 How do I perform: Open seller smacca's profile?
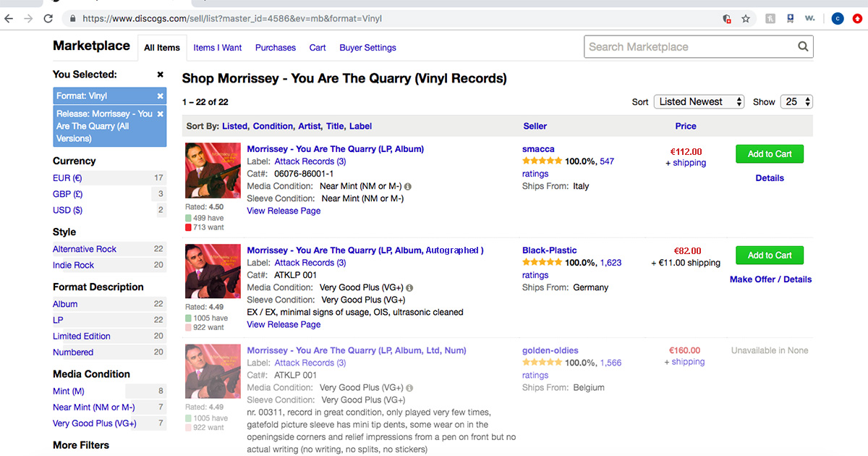[x=538, y=149]
